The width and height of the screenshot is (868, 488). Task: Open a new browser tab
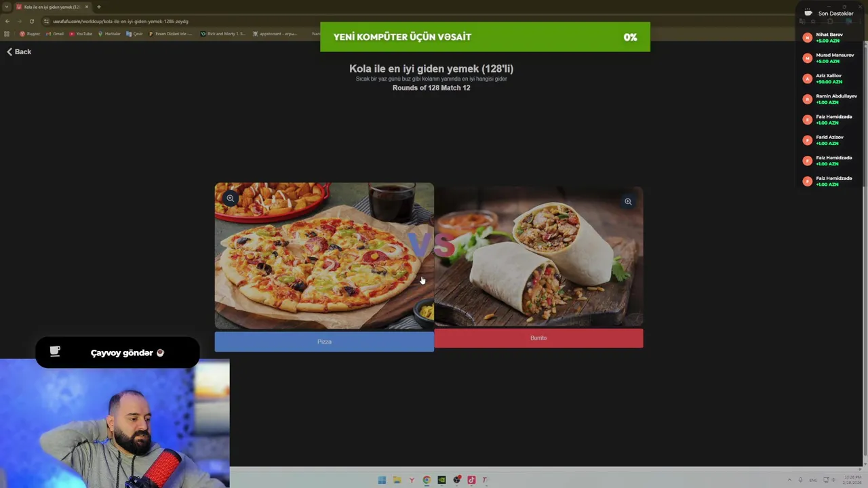click(x=98, y=7)
